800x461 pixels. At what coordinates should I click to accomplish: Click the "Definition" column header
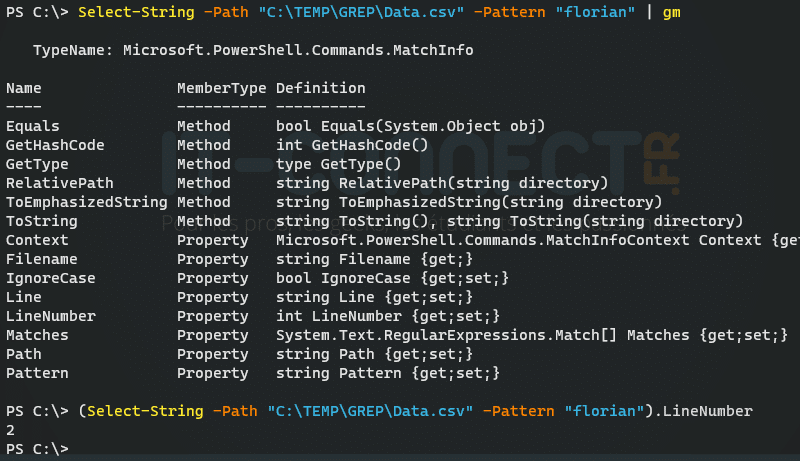point(321,88)
